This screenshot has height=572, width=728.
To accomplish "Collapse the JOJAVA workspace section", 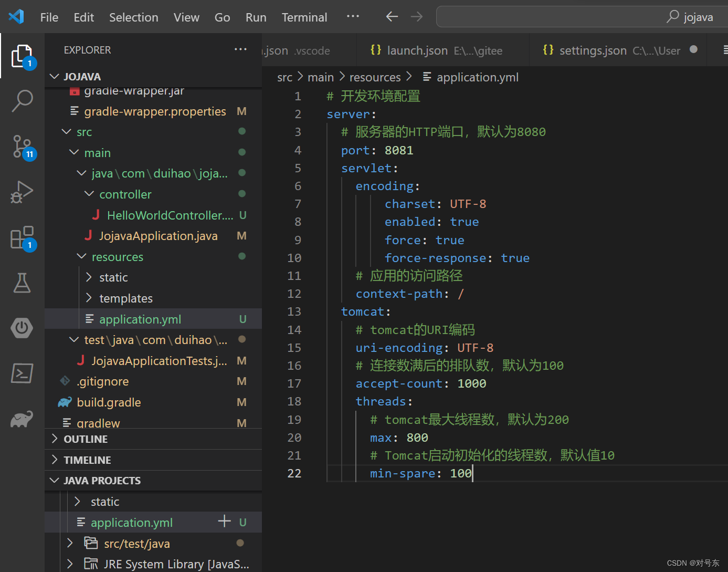I will (153, 77).
